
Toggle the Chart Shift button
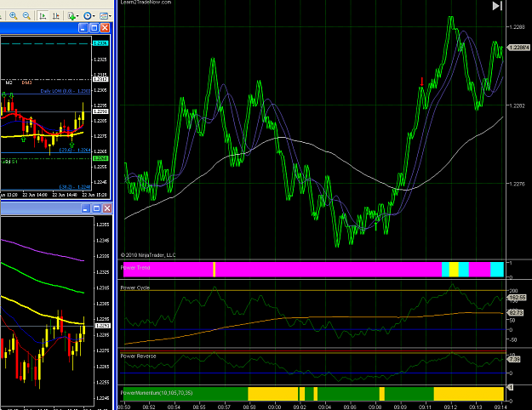(56, 16)
